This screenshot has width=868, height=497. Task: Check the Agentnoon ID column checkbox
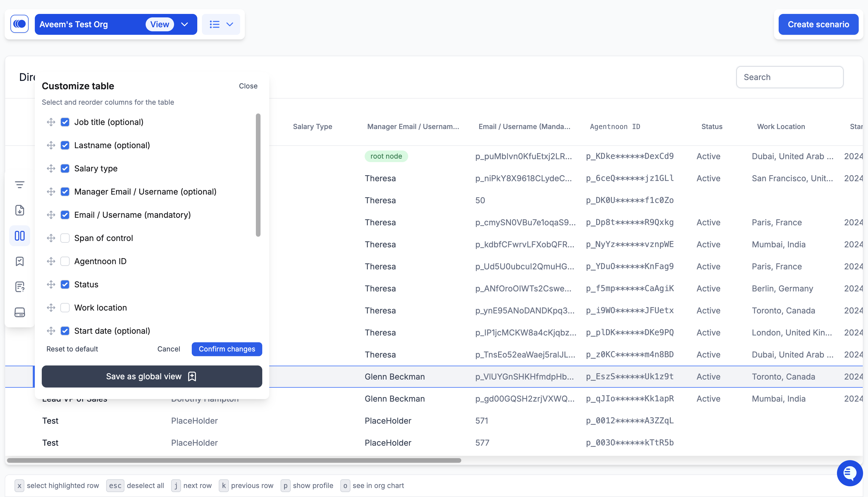65,261
